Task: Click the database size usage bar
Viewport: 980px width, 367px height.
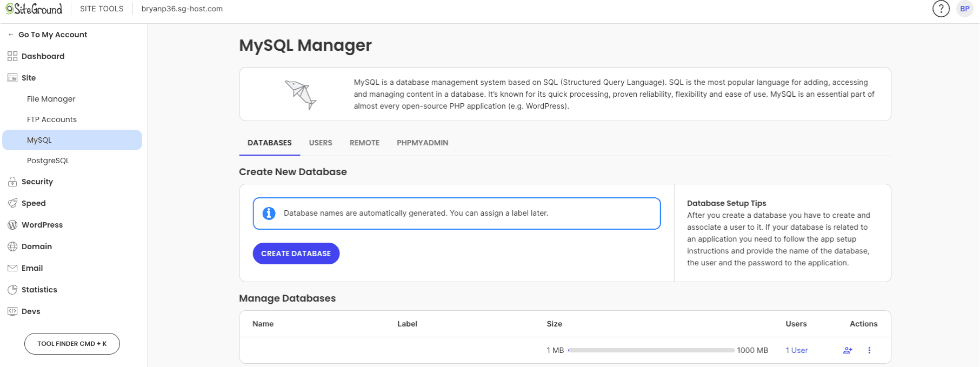Action: click(x=651, y=350)
